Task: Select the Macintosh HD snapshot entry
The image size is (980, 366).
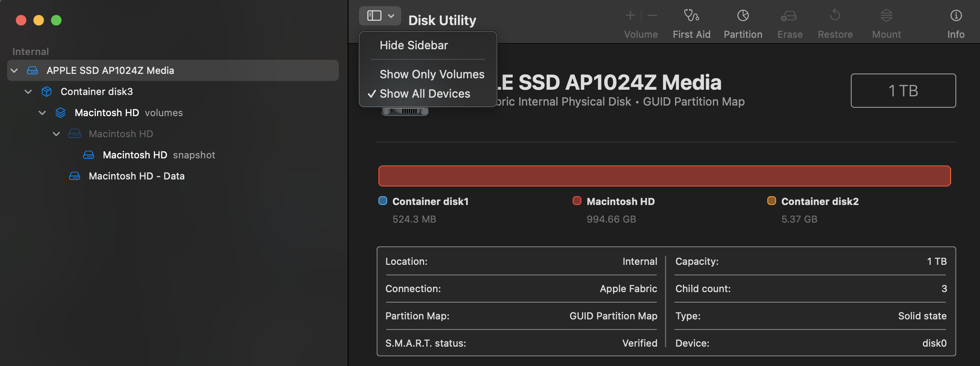Action: coord(158,155)
